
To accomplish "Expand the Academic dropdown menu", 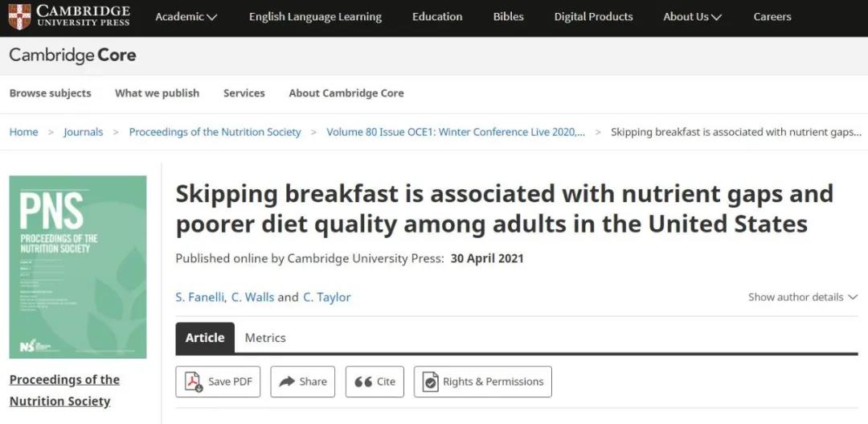I will (x=186, y=17).
